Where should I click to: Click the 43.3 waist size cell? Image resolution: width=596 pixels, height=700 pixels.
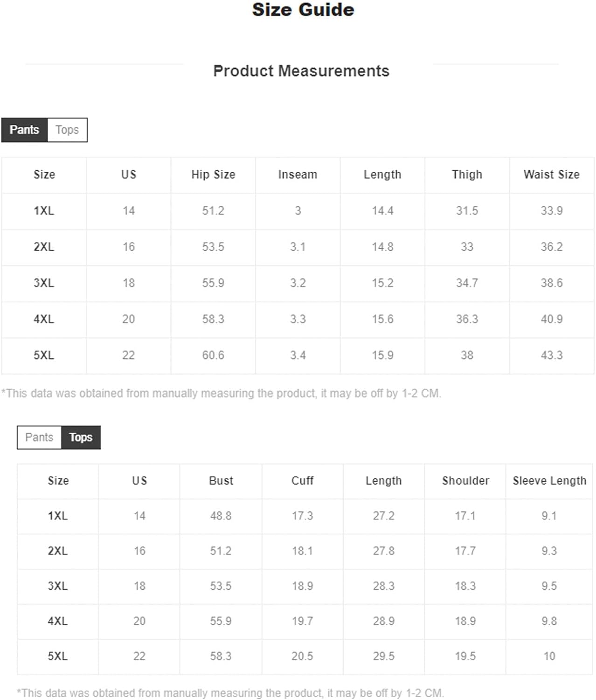click(x=551, y=356)
